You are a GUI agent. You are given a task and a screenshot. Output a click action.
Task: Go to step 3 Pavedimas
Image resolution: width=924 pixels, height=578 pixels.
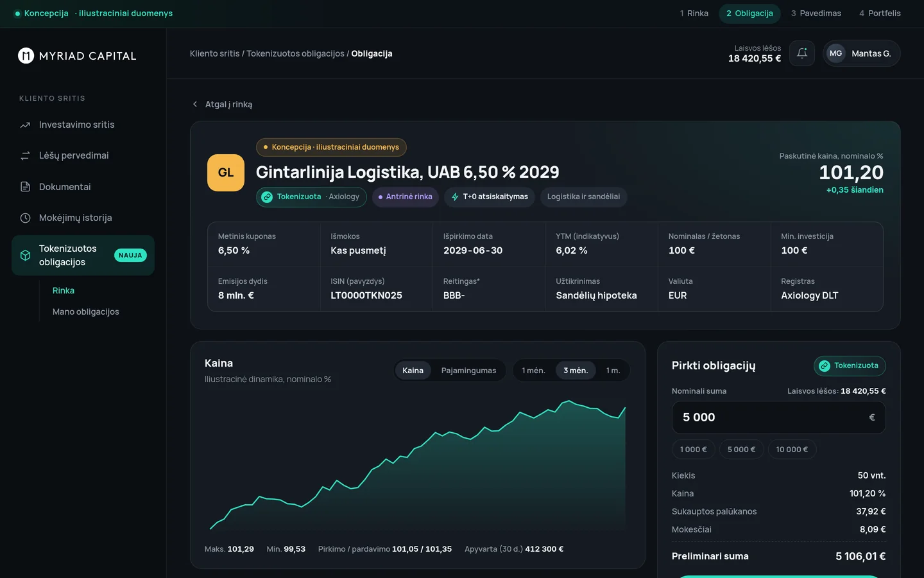point(816,13)
